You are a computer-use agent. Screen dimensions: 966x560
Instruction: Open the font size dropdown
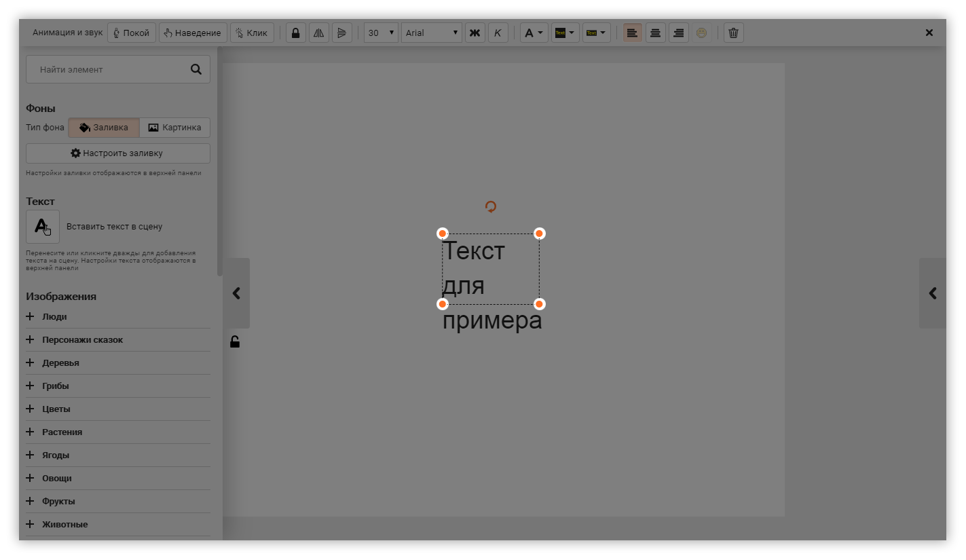click(381, 33)
